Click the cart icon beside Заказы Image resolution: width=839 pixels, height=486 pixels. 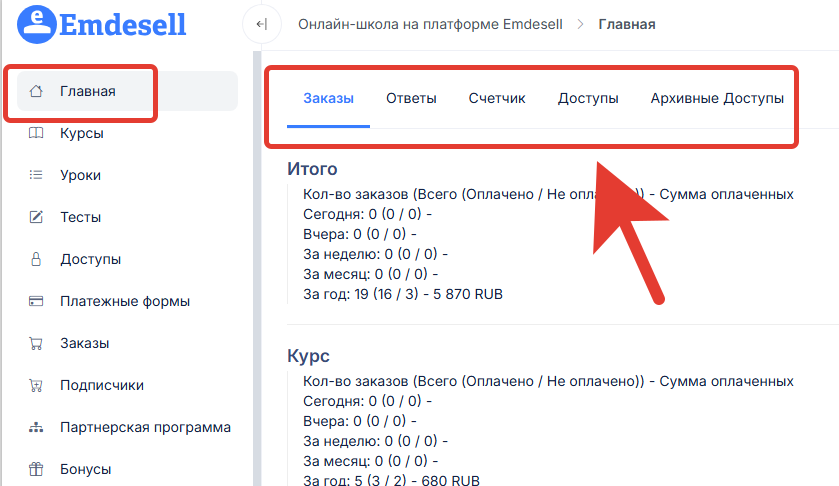pos(36,343)
